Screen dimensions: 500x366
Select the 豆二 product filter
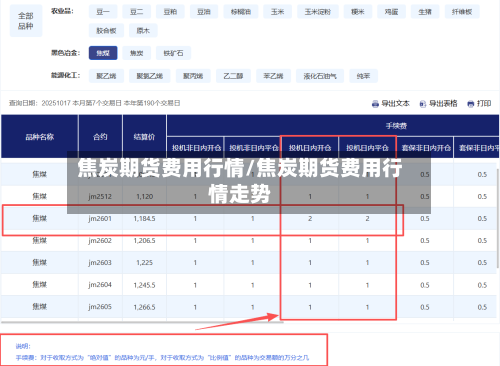pos(136,12)
